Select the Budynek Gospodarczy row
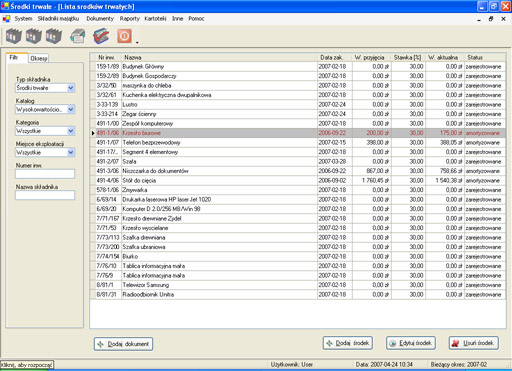 [x=298, y=76]
